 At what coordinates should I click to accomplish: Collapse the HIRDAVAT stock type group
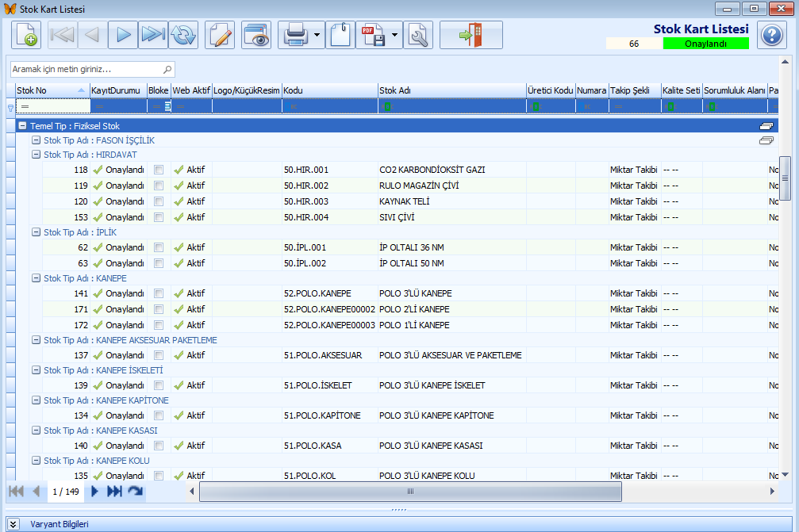click(36, 155)
